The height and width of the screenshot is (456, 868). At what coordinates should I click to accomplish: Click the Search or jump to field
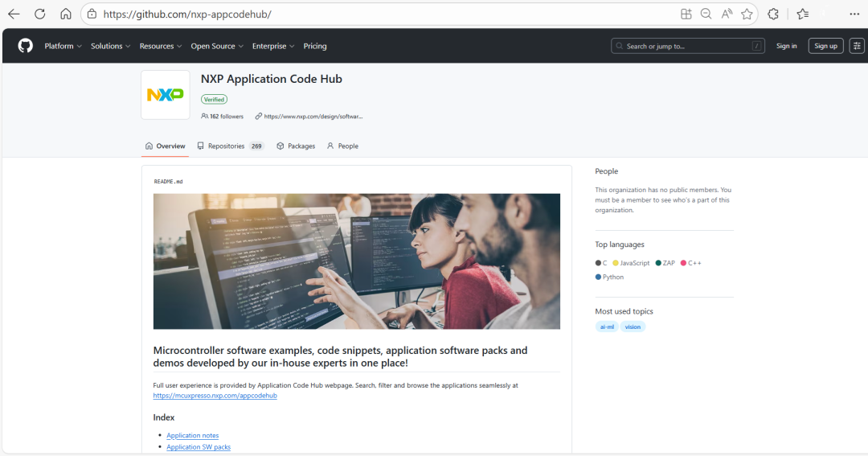click(x=687, y=46)
